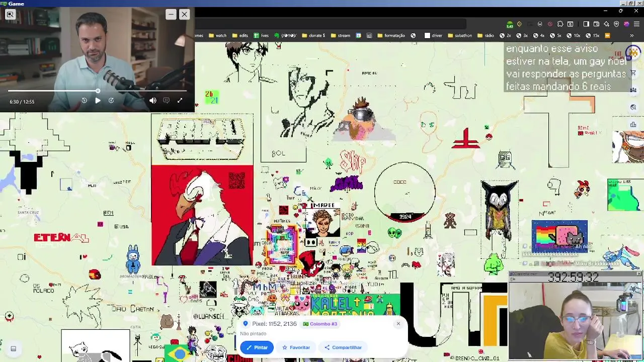Open the 'lives' bookmark
644x362 pixels.
pos(261,36)
